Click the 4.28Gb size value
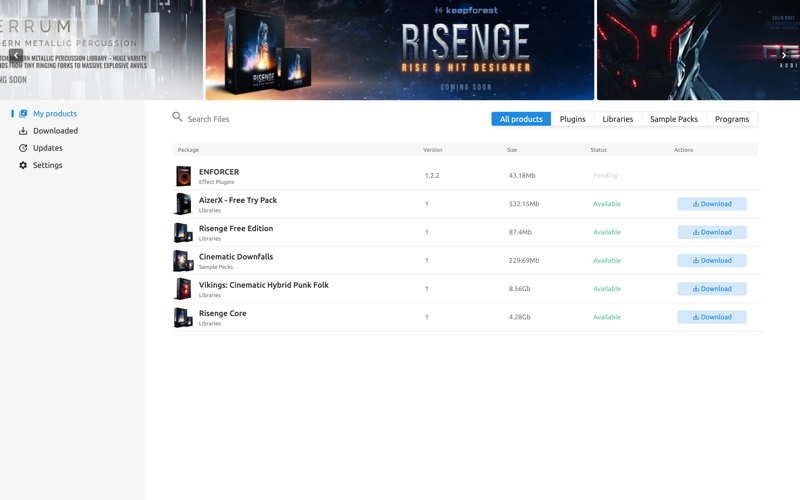Viewport: 800px width, 500px height. (519, 317)
